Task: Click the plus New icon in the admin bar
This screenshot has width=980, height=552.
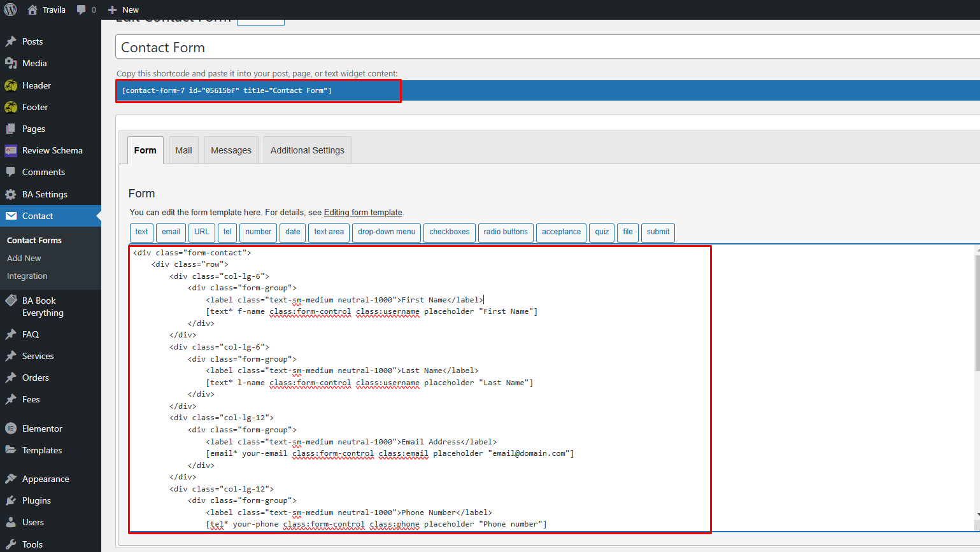Action: point(113,10)
